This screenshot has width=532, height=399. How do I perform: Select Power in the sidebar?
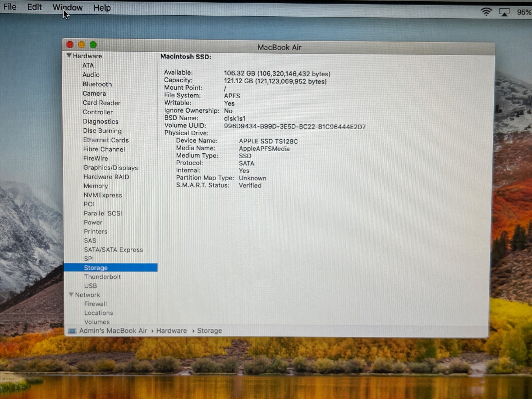coord(93,222)
